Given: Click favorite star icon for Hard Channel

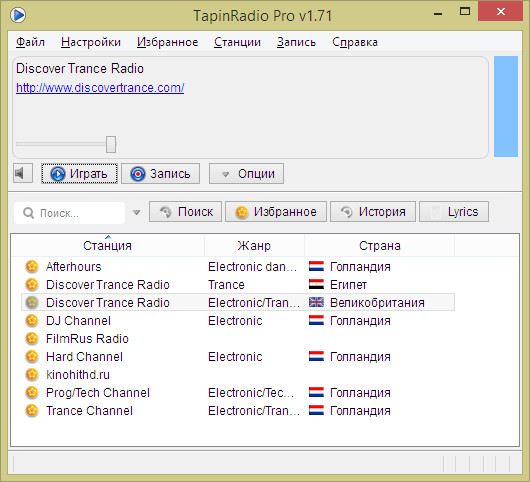Looking at the screenshot, I should tap(32, 357).
